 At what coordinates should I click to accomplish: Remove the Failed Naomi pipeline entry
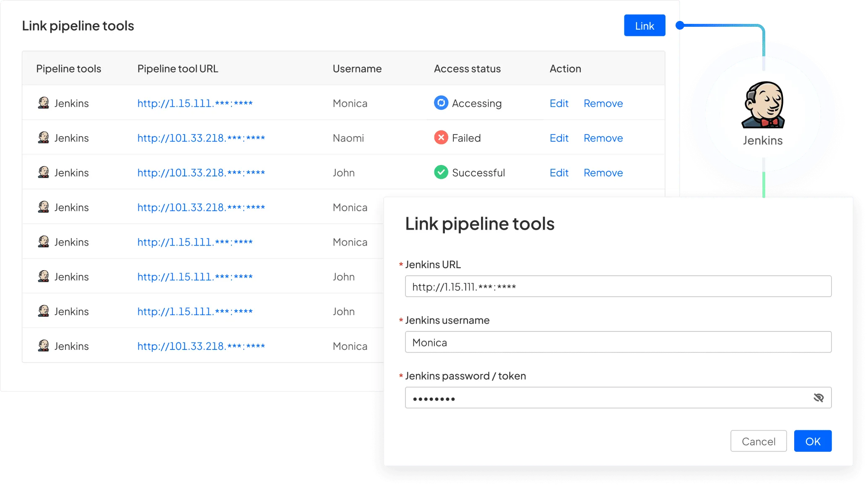(603, 138)
